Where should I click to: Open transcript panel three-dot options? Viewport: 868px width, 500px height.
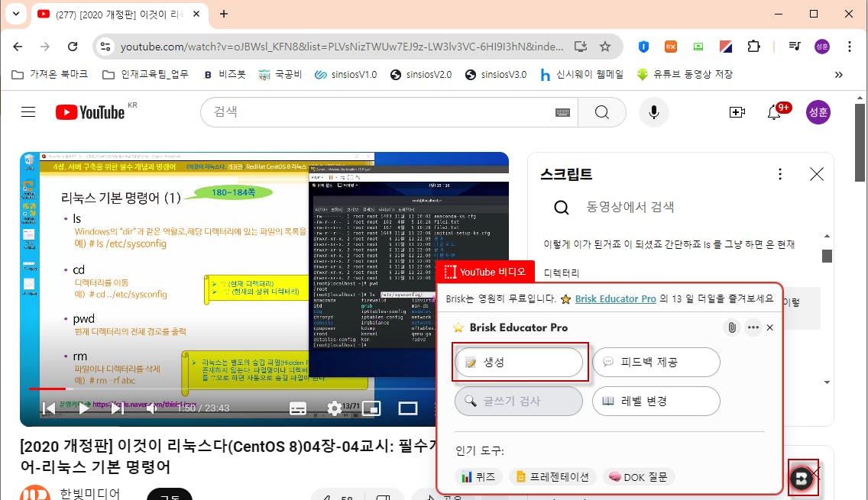point(780,174)
